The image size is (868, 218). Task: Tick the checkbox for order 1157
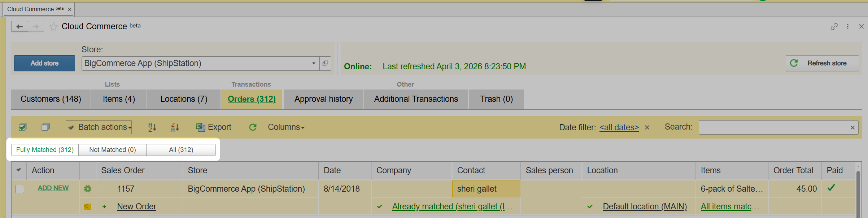20,189
